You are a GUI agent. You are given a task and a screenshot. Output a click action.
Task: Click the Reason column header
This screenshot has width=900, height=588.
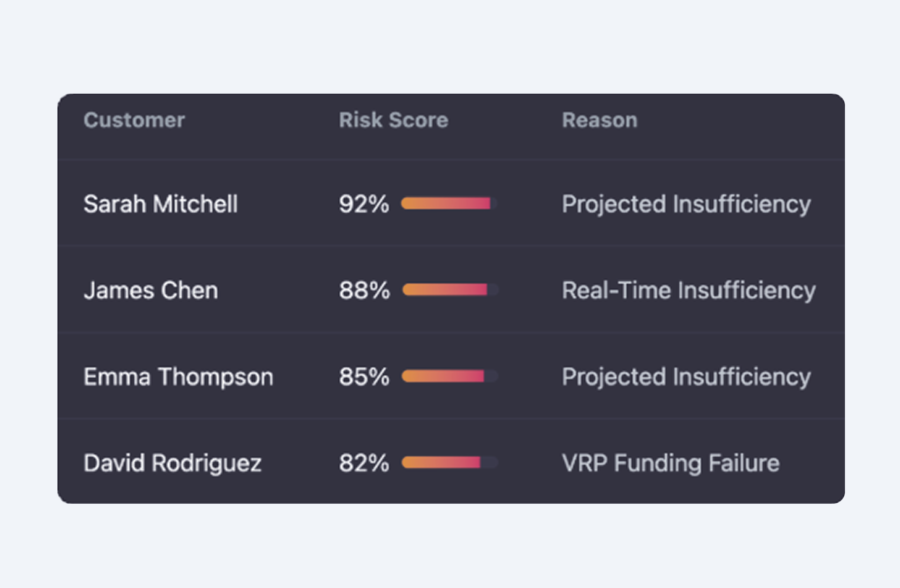pos(600,120)
